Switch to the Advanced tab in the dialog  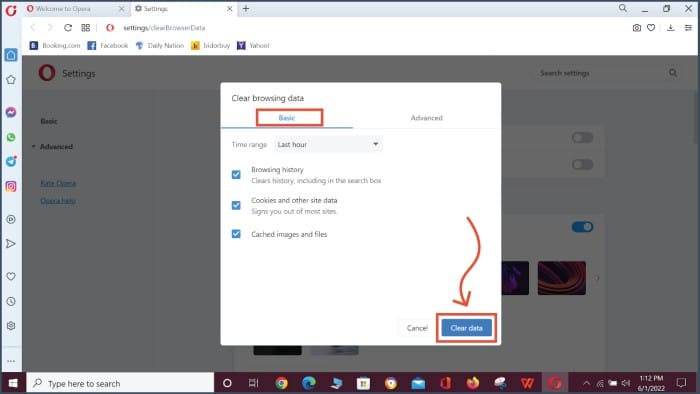[426, 118]
